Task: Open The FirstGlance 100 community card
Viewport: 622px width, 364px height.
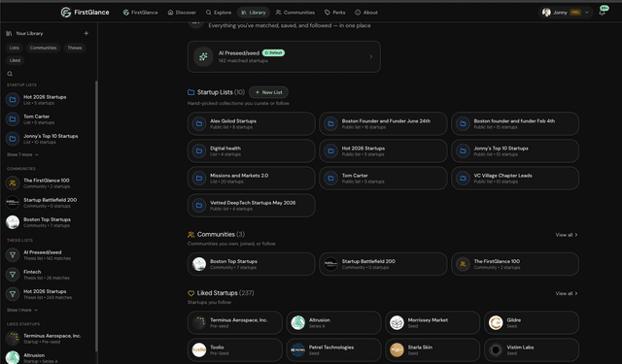Action: click(515, 264)
